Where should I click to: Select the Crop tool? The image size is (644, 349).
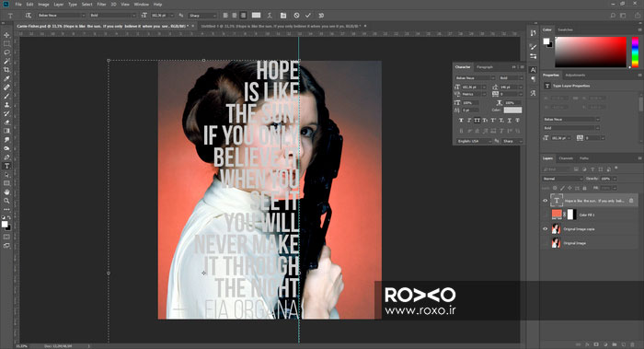6,70
